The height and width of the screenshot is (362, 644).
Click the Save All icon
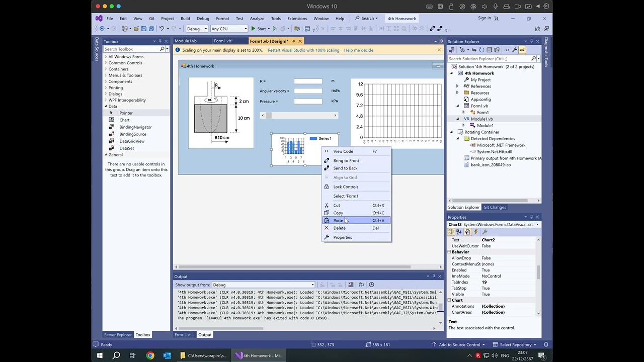click(151, 29)
